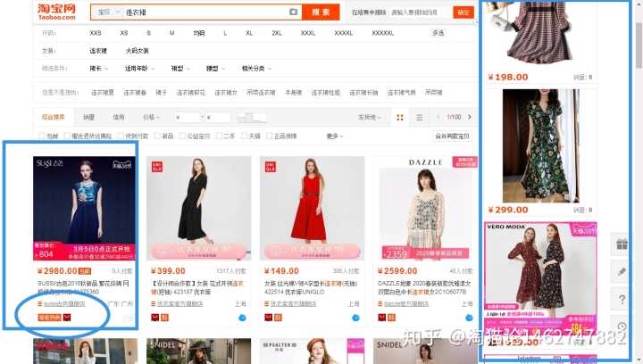
Task: Check the 新品 checkbox
Action: pyautogui.click(x=157, y=136)
